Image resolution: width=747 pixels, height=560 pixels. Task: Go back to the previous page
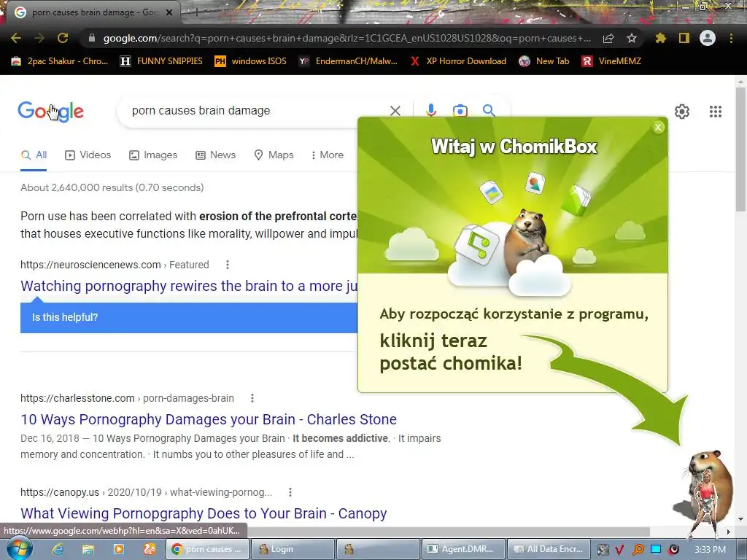[x=16, y=38]
